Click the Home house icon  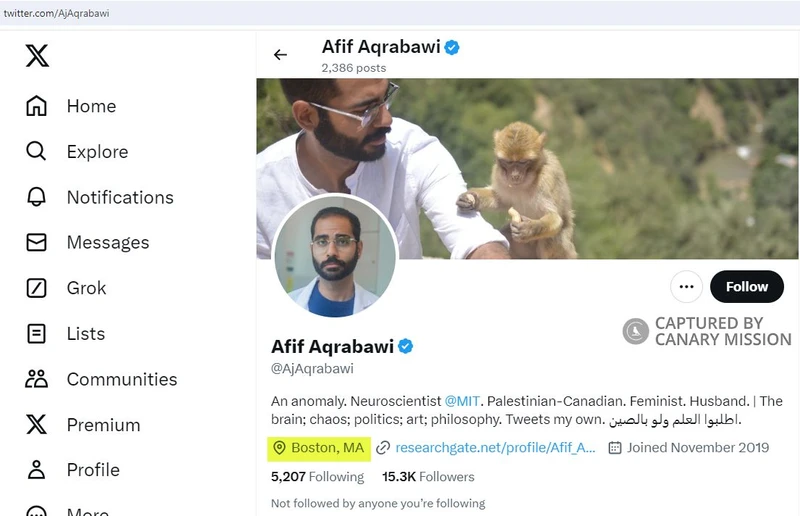pyautogui.click(x=37, y=106)
